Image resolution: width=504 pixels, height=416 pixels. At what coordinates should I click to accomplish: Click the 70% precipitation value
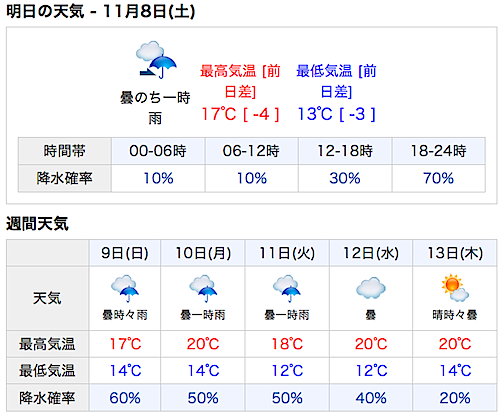(x=439, y=178)
